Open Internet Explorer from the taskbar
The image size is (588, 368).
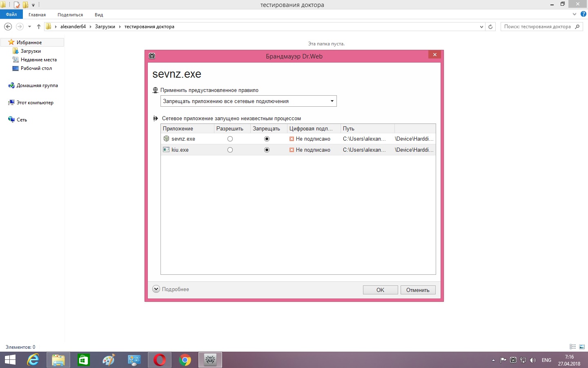pyautogui.click(x=33, y=360)
